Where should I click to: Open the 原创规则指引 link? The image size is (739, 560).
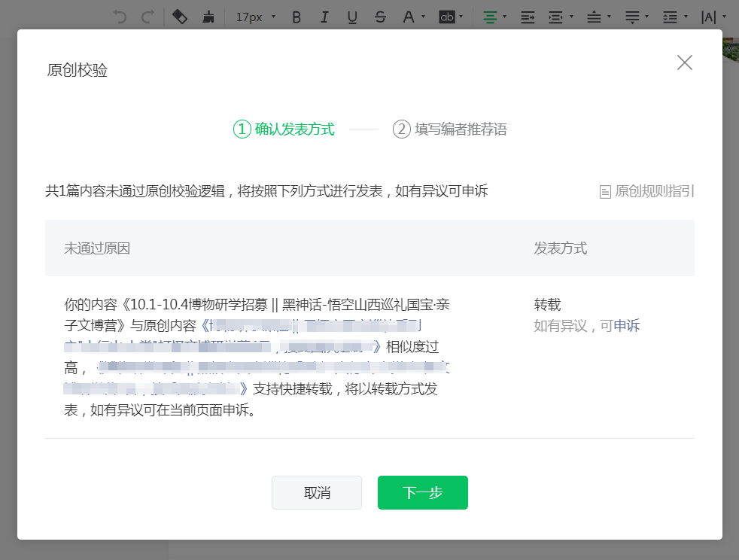[647, 191]
